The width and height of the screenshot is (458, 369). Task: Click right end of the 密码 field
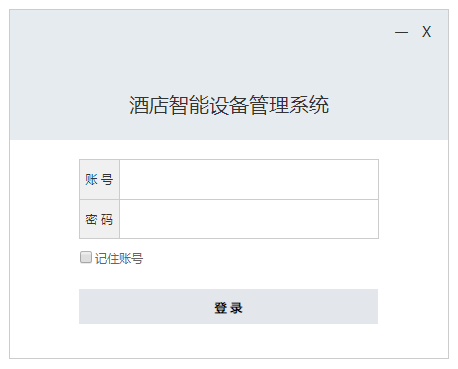pos(368,219)
